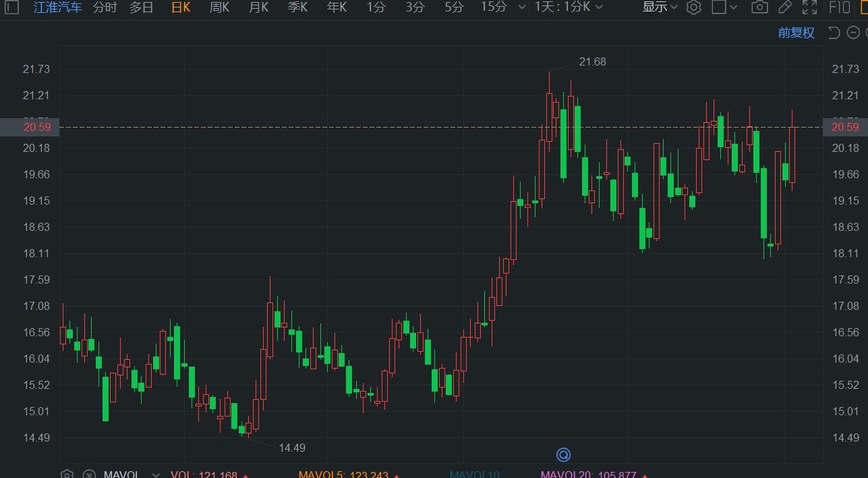Image resolution: width=868 pixels, height=478 pixels.
Task: Click the 21.68 high price label
Action: [593, 61]
